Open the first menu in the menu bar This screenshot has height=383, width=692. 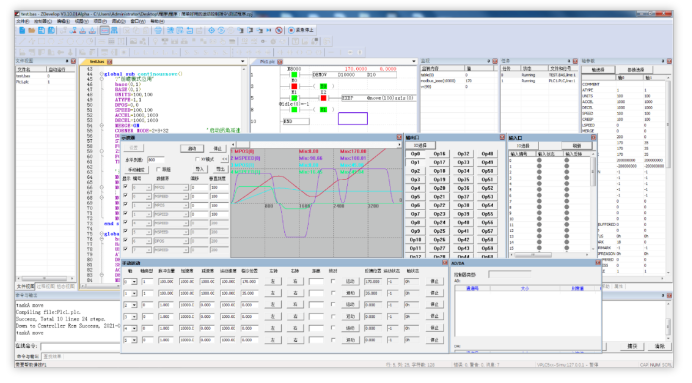pos(23,21)
